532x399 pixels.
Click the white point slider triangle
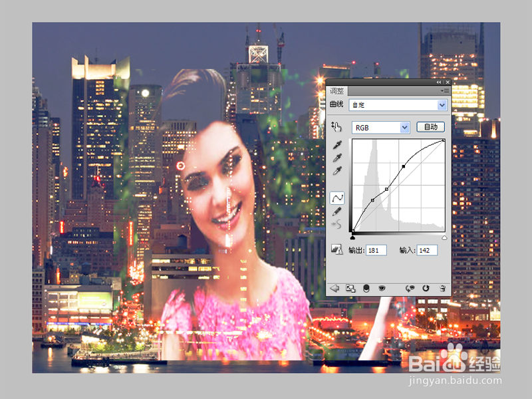coord(444,237)
